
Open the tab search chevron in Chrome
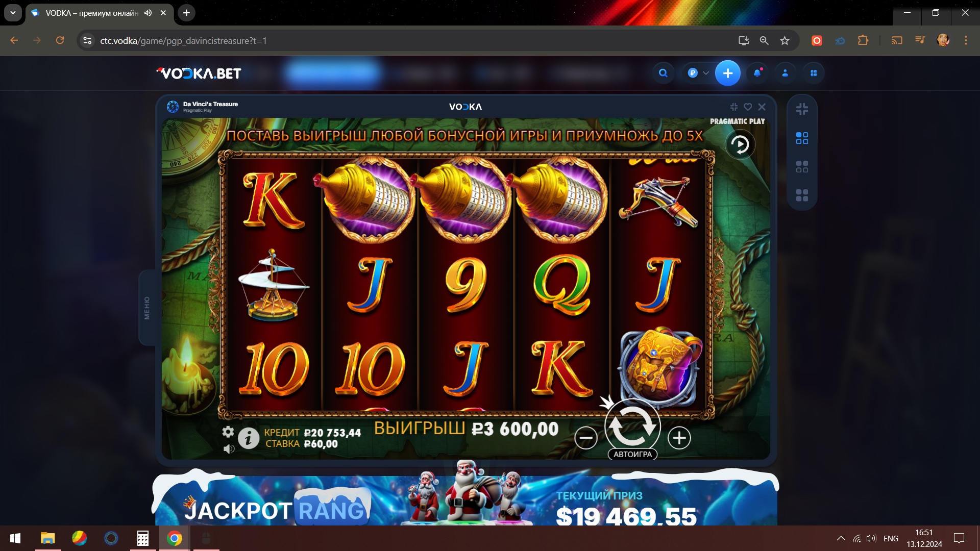pos(13,13)
